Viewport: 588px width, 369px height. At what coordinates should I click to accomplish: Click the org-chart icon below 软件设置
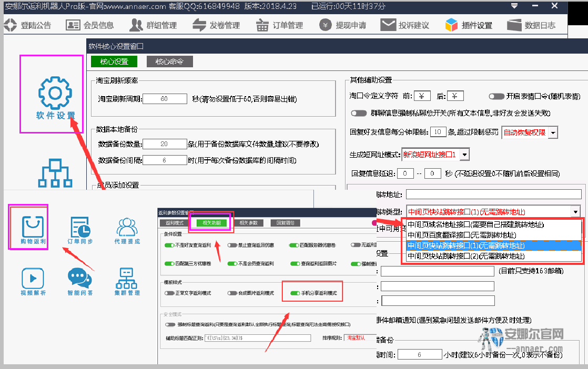[x=55, y=173]
